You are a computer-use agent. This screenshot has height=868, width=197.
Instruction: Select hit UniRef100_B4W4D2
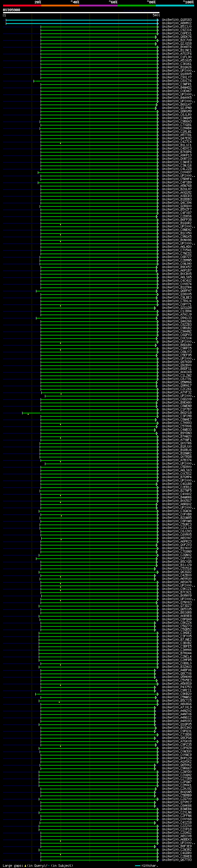(177, 88)
